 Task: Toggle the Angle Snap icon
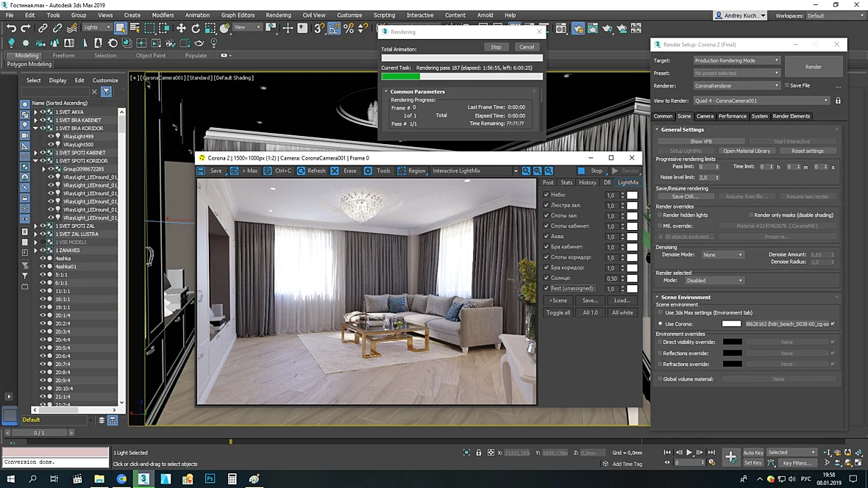[x=335, y=28]
